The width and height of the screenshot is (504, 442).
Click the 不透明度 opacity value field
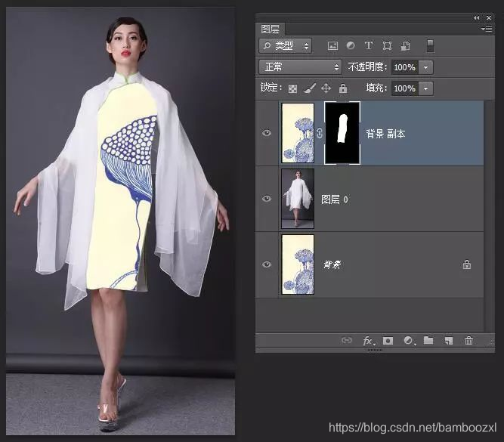point(405,67)
